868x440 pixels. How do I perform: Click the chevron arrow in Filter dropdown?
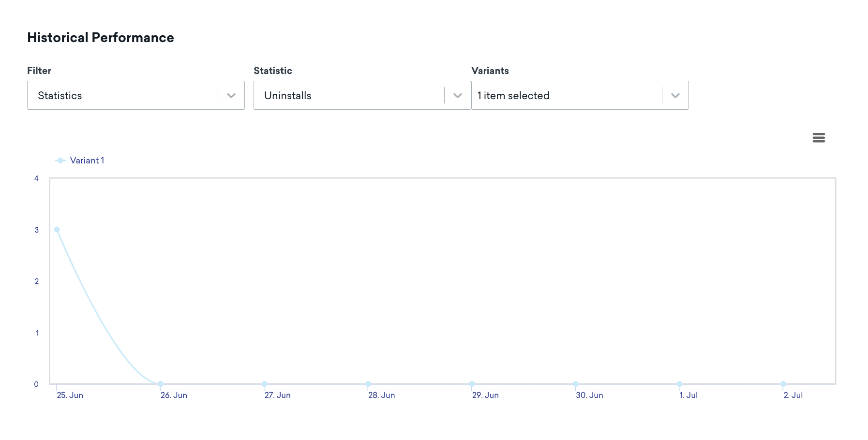pyautogui.click(x=231, y=96)
